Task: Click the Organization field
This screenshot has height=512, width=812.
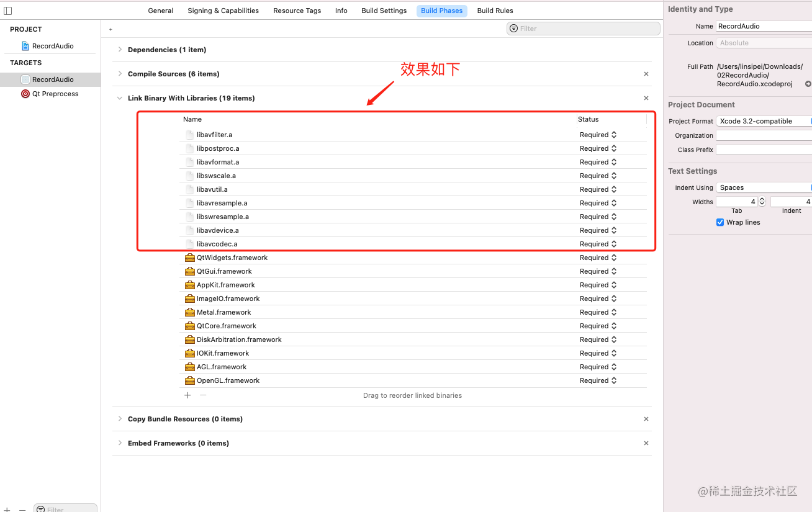Action: point(764,135)
